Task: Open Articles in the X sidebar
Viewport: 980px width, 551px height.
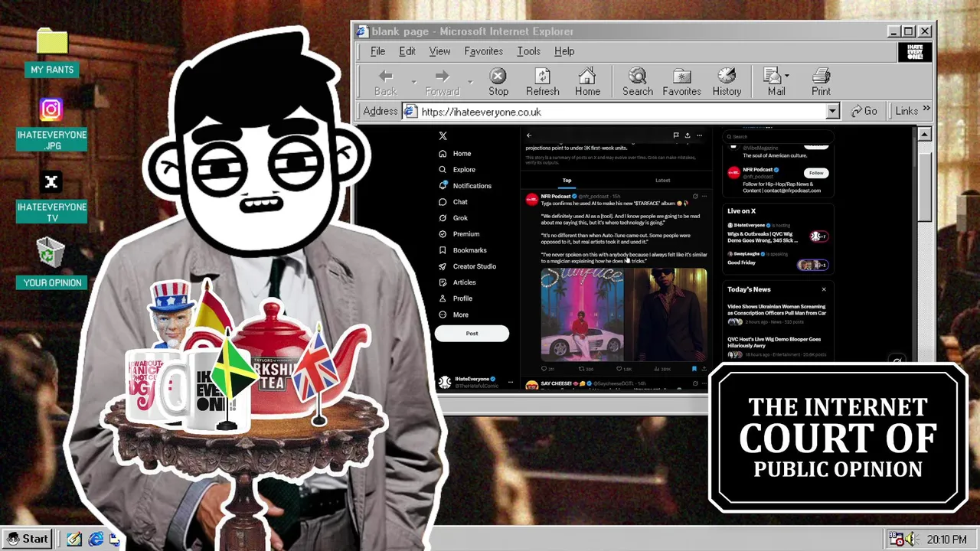Action: 457,282
